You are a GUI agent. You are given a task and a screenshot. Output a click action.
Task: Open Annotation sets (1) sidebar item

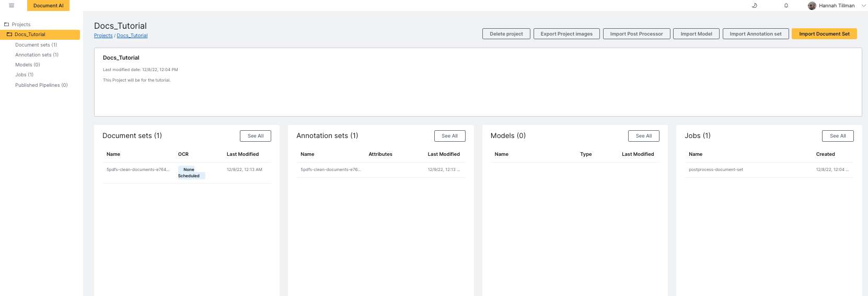[37, 55]
